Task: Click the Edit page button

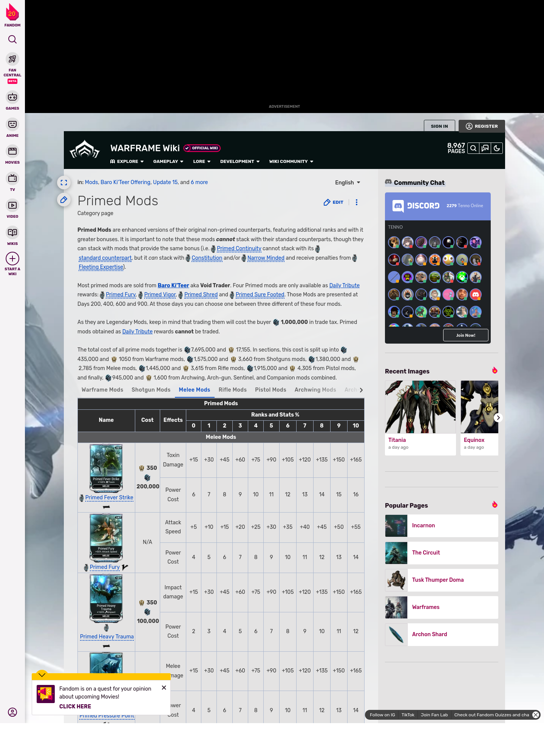Action: click(334, 202)
